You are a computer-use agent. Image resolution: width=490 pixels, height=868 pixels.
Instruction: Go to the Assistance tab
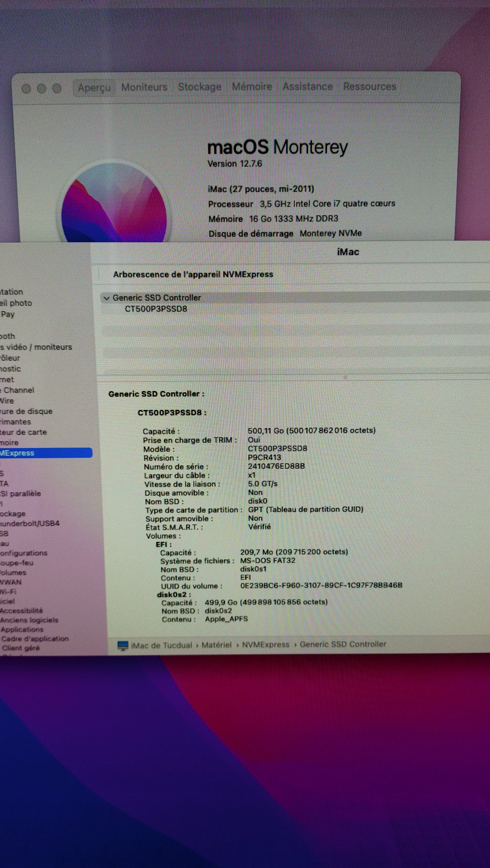tap(308, 86)
